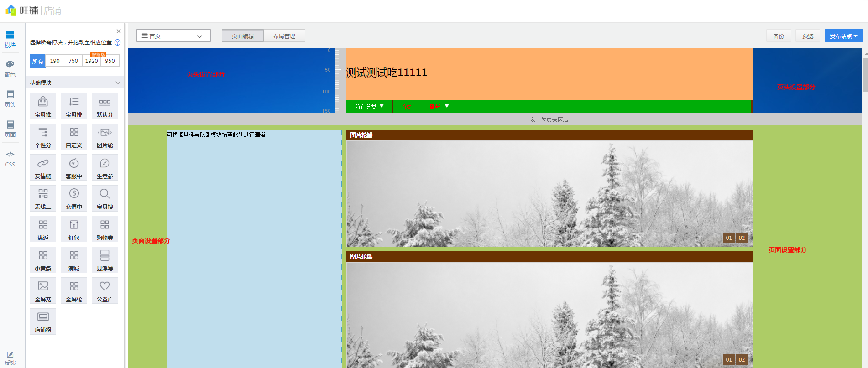Select the 满减 module
Image resolution: width=868 pixels, height=368 pixels.
pos(74,260)
